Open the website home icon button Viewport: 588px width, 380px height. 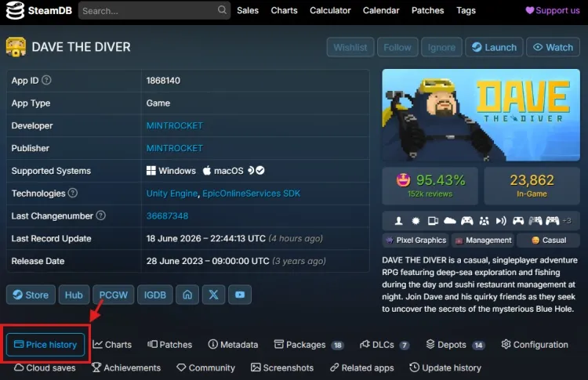point(187,295)
